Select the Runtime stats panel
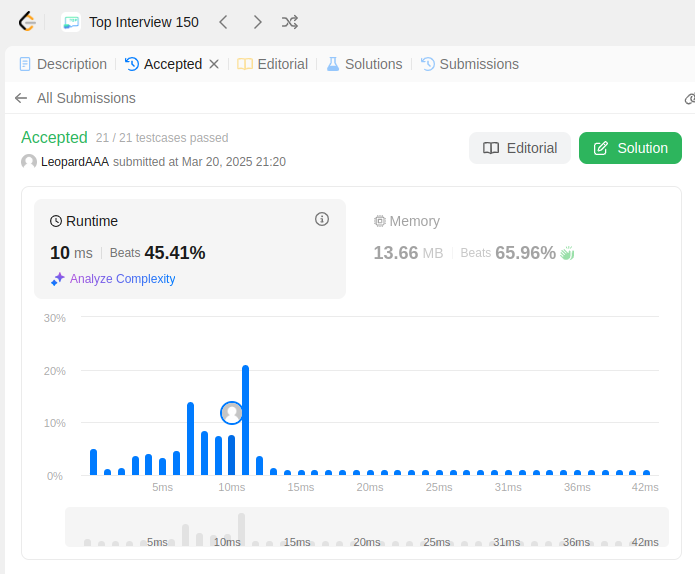This screenshot has width=695, height=574. (190, 249)
